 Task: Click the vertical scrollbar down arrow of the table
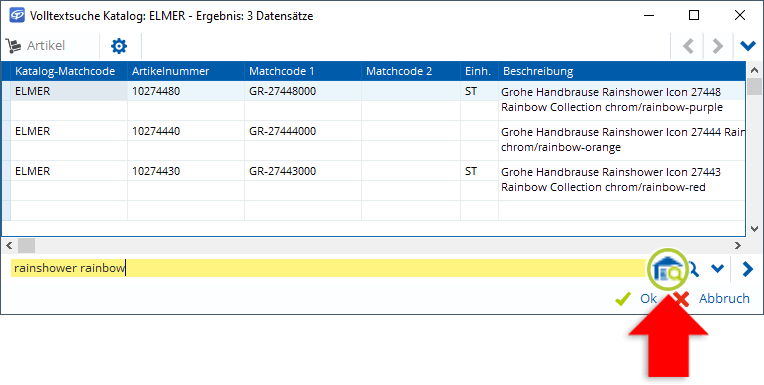754,229
